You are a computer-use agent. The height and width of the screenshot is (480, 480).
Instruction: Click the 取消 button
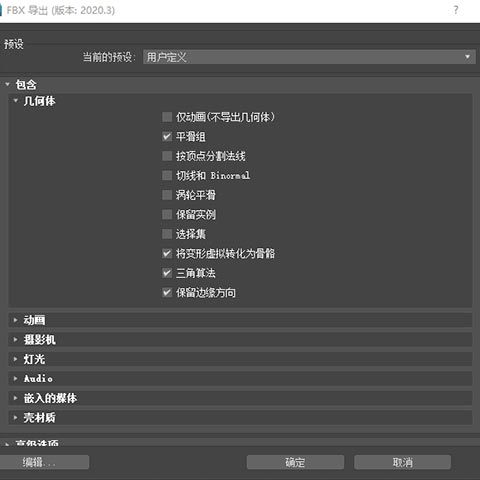point(402,462)
